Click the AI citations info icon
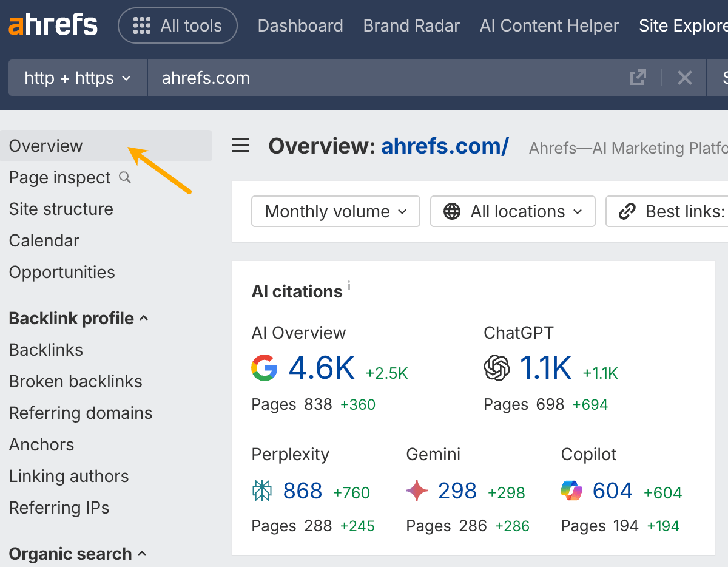This screenshot has width=728, height=567. coord(348,285)
